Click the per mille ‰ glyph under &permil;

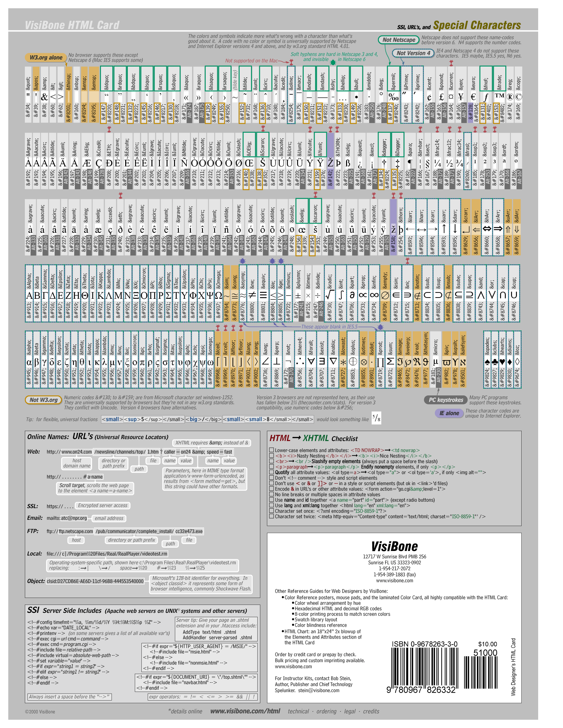point(393,97)
